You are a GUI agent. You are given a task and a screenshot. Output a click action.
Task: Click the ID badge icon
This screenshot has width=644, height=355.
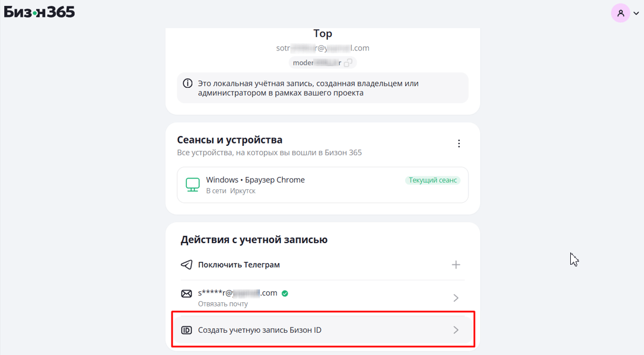click(x=186, y=330)
